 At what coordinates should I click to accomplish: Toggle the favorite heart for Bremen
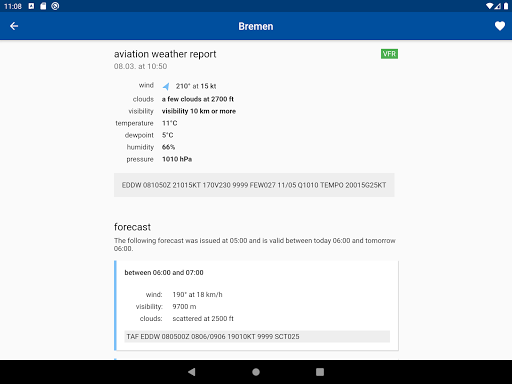point(500,26)
